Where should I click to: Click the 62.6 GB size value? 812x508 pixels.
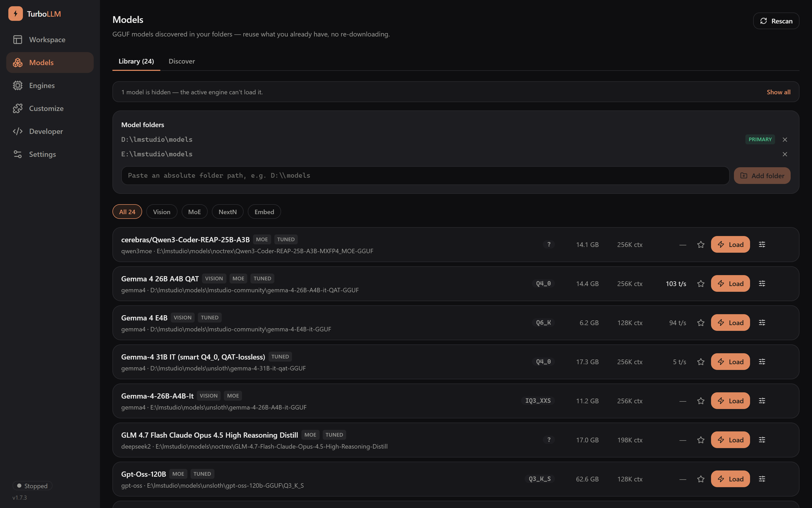tap(587, 479)
